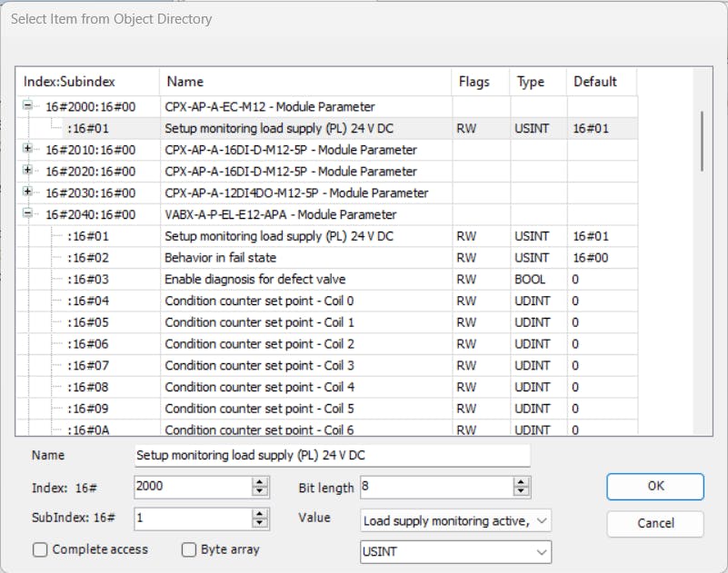Expand the 16#2010:16#00 tree node

27,148
